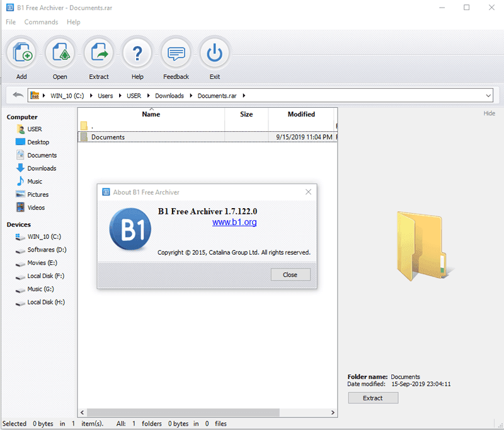The height and width of the screenshot is (430, 504).
Task: Select the Documents folder row
Action: click(x=207, y=137)
